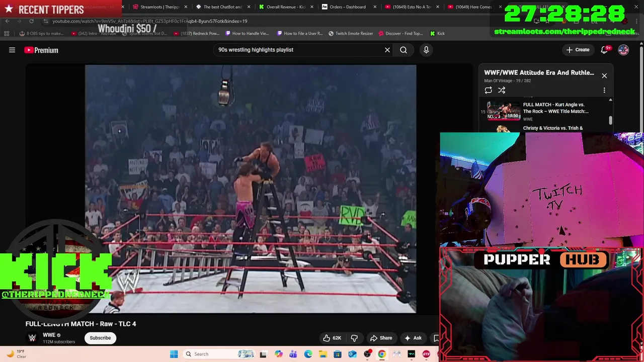Image resolution: width=644 pixels, height=362 pixels.
Task: Open the account avatar menu
Action: pyautogui.click(x=623, y=50)
